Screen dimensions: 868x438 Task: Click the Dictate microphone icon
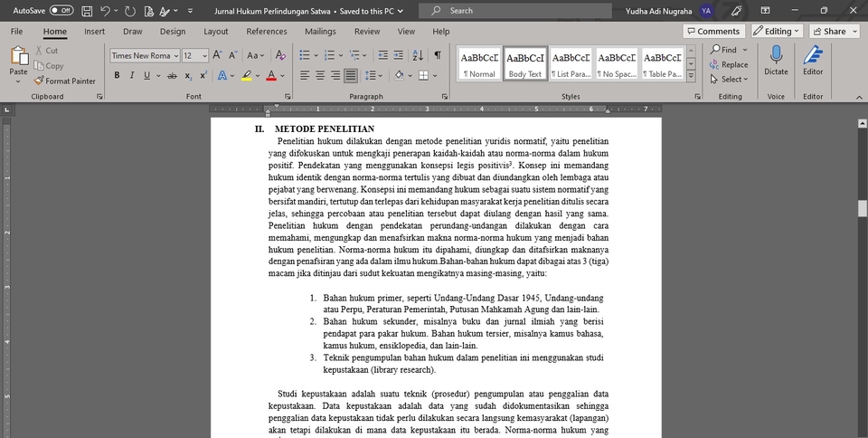pos(776,61)
